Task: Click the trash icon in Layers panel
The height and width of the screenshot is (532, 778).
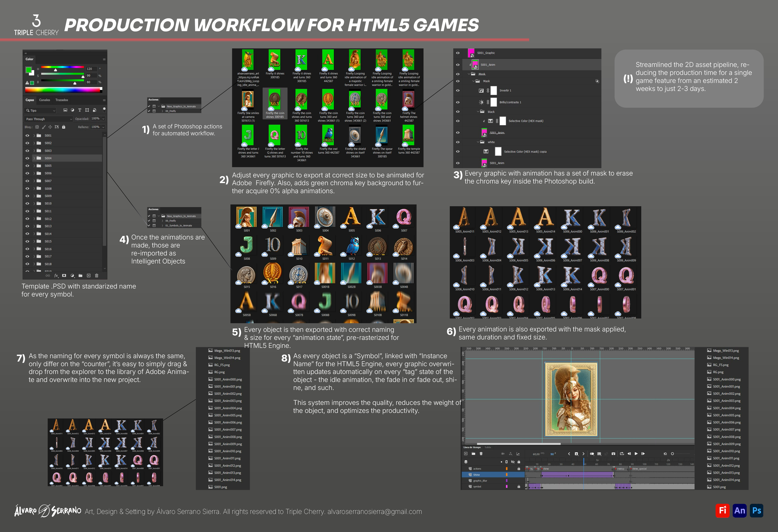Action: click(97, 275)
